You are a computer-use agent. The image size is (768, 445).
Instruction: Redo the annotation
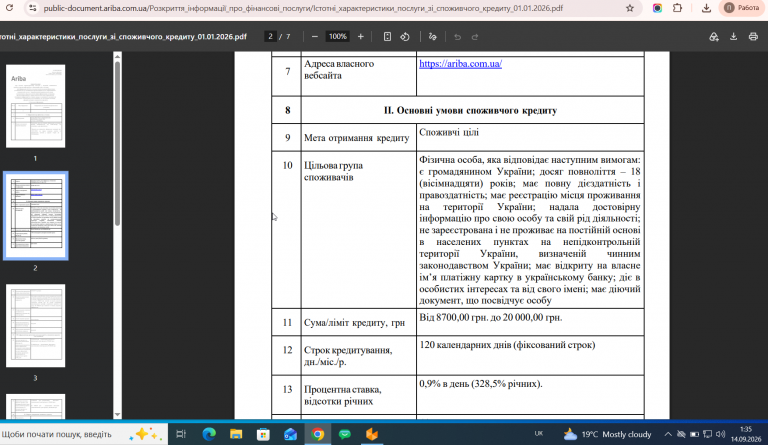475,37
